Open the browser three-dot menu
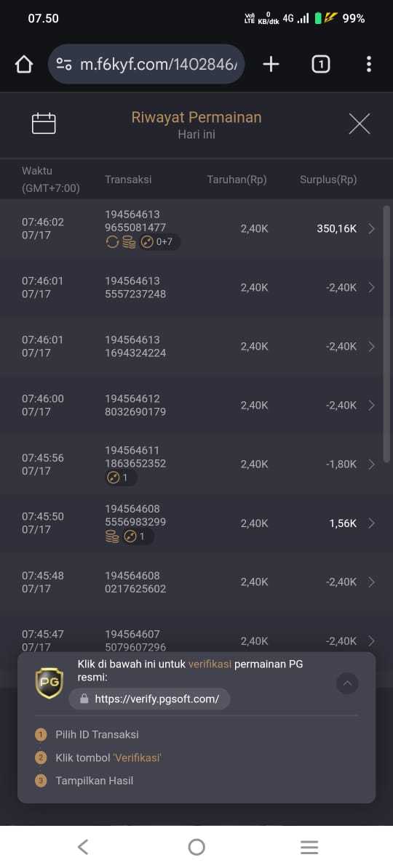The height and width of the screenshot is (868, 393). click(368, 65)
